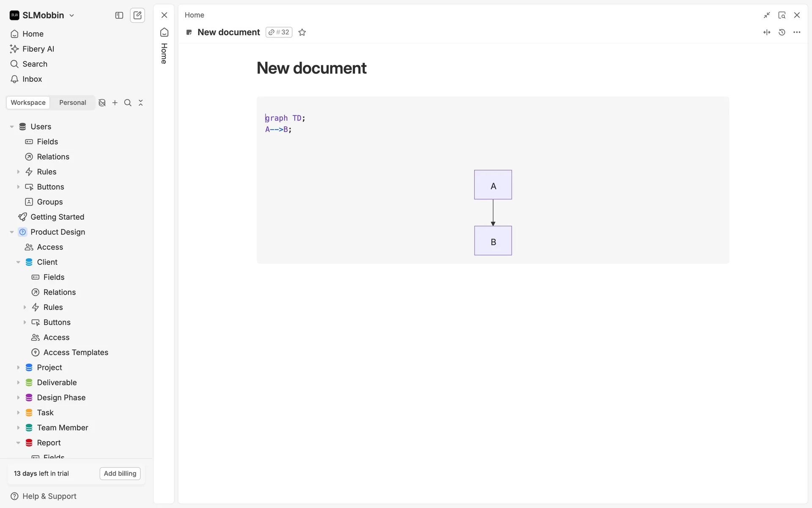The image size is (812, 508).
Task: Copy the #32 document link badge
Action: (x=279, y=32)
